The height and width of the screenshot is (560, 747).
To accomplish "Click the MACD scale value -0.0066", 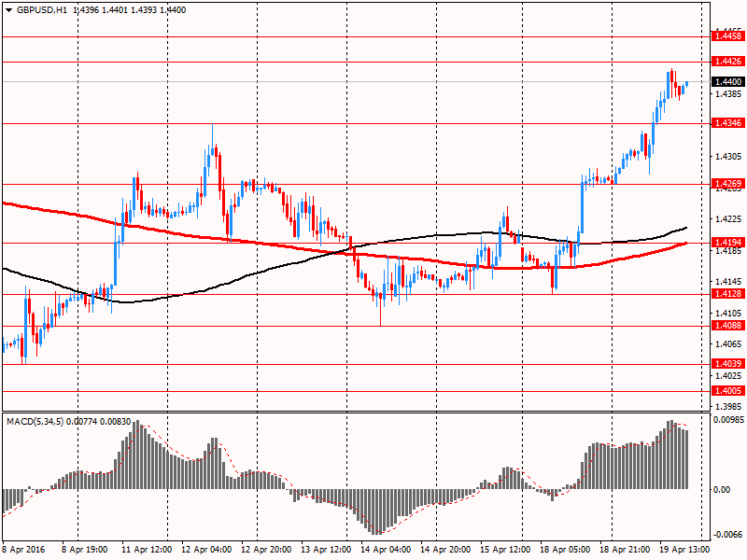I will coord(728,534).
